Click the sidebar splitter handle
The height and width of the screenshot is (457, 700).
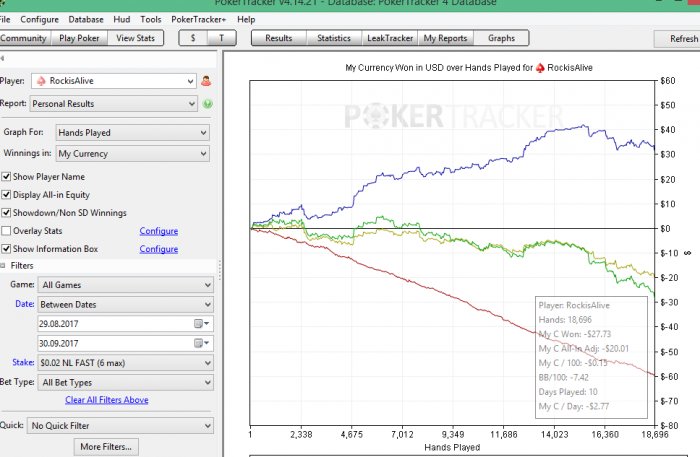[220, 270]
